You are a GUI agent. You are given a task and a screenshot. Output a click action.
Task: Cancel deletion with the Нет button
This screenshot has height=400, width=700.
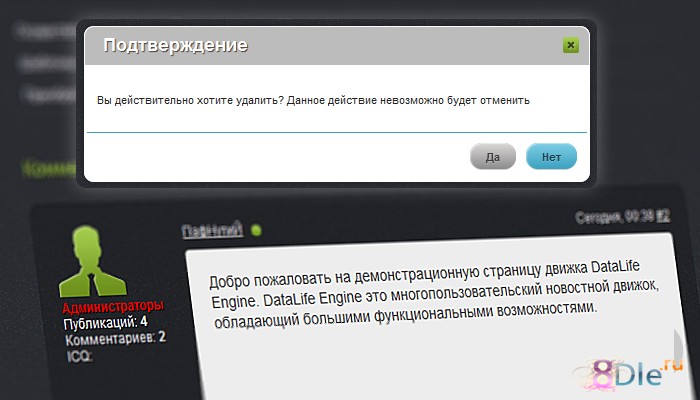coord(551,157)
